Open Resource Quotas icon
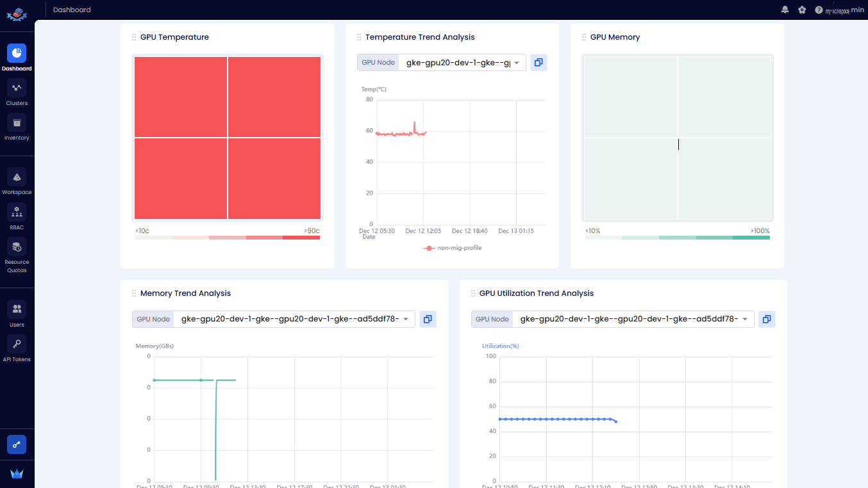 [17, 247]
